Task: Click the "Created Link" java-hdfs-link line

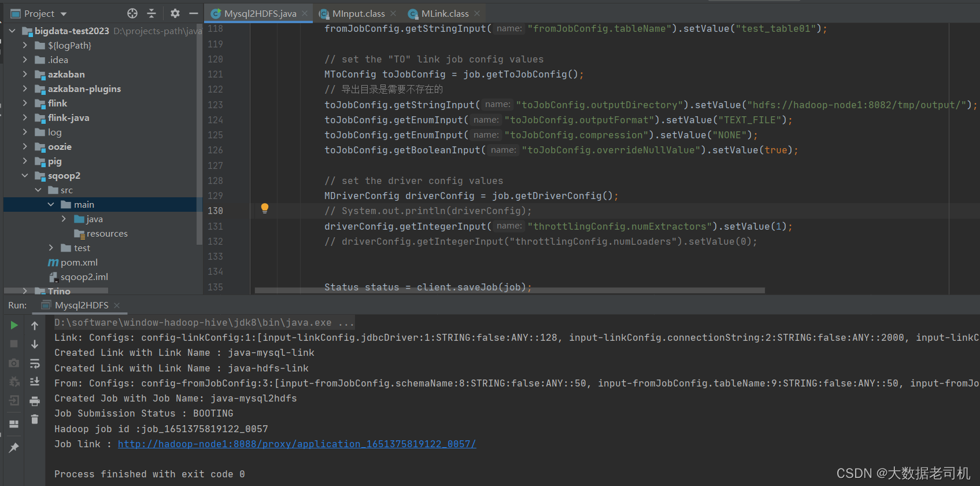Action: tap(182, 368)
